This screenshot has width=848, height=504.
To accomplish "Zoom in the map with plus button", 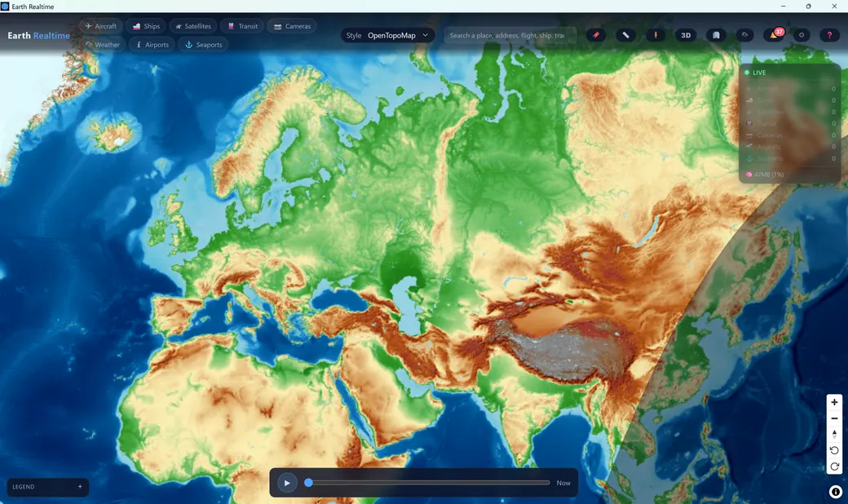I will 834,402.
